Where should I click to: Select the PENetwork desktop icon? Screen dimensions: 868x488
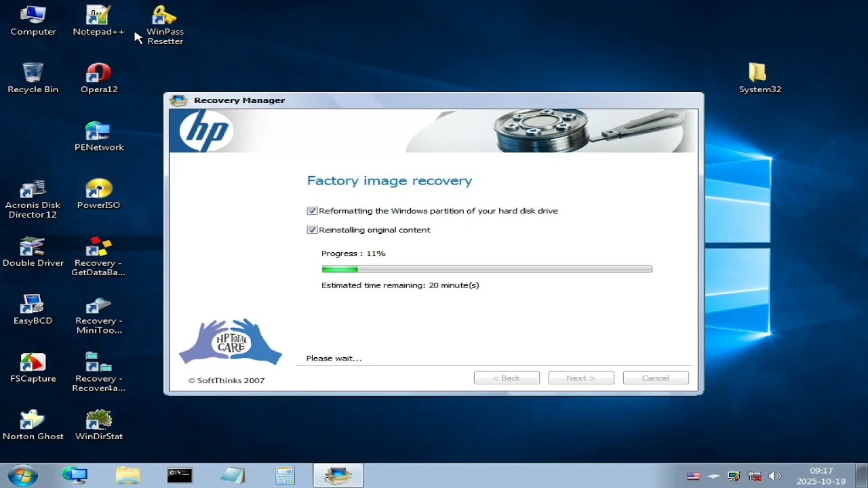(x=99, y=136)
